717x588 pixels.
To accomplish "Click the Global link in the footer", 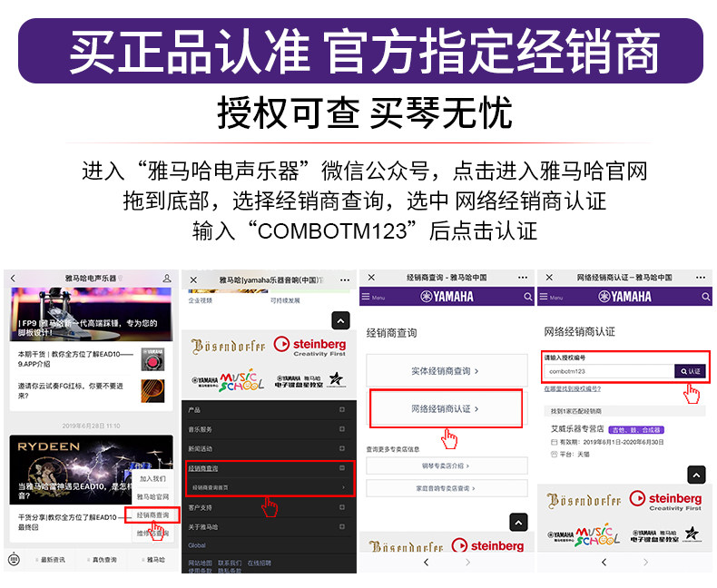I will [197, 545].
